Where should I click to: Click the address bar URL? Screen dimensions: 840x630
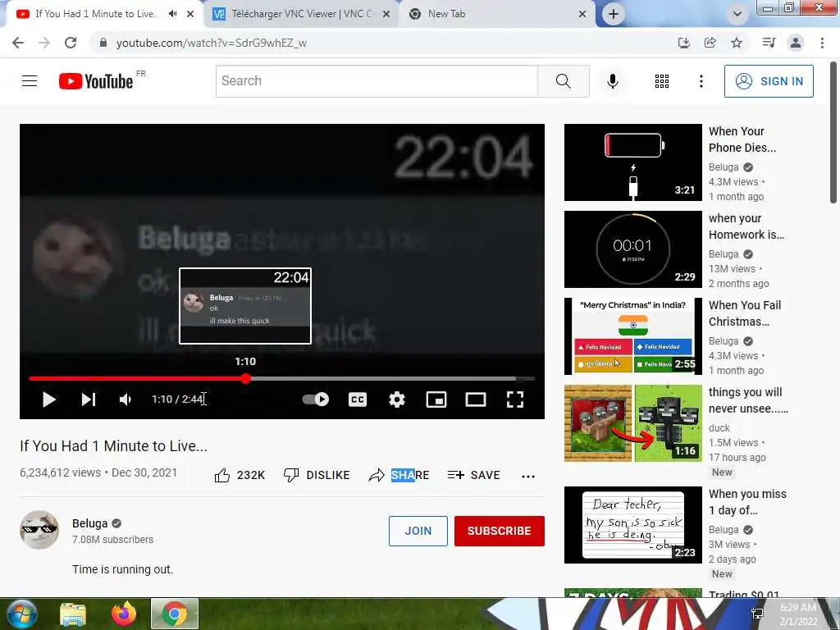(212, 43)
